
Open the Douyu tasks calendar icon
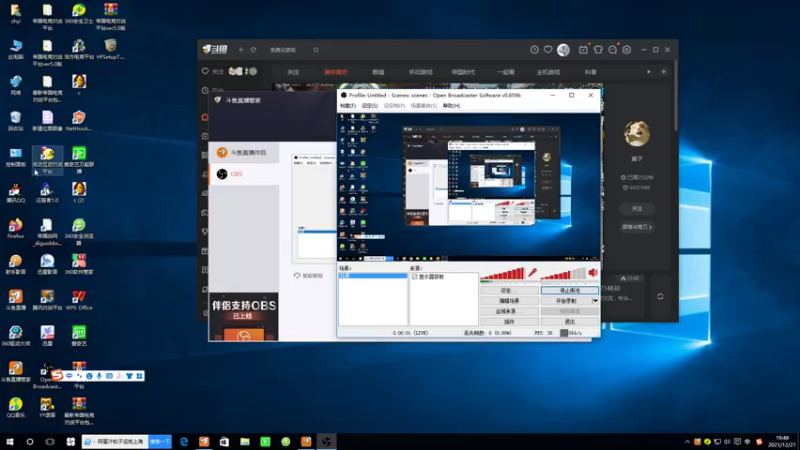click(583, 49)
